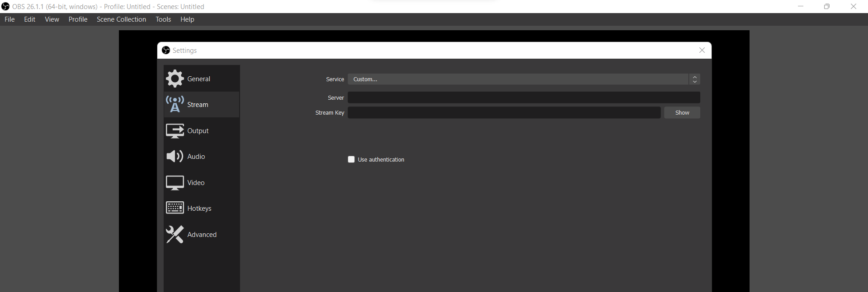
Task: Close the Settings dialog
Action: (x=702, y=51)
